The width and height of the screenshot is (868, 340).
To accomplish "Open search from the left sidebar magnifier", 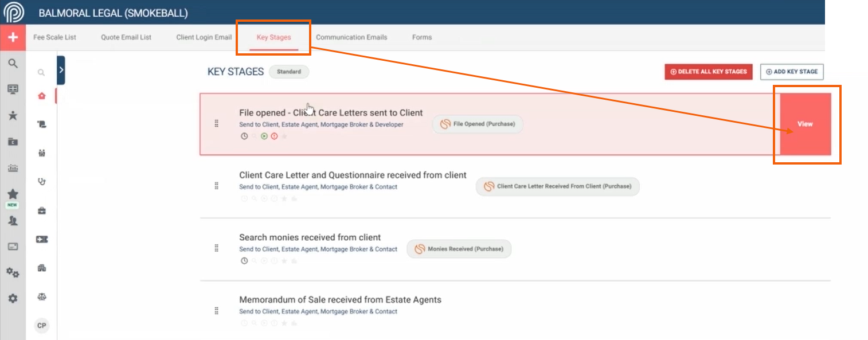I will [x=13, y=63].
